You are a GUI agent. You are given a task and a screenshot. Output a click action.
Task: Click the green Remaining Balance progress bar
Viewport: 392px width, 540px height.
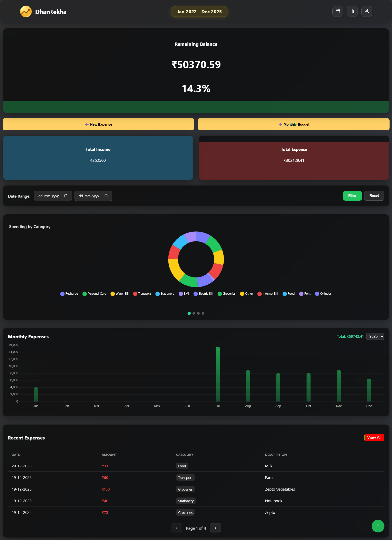click(x=196, y=107)
